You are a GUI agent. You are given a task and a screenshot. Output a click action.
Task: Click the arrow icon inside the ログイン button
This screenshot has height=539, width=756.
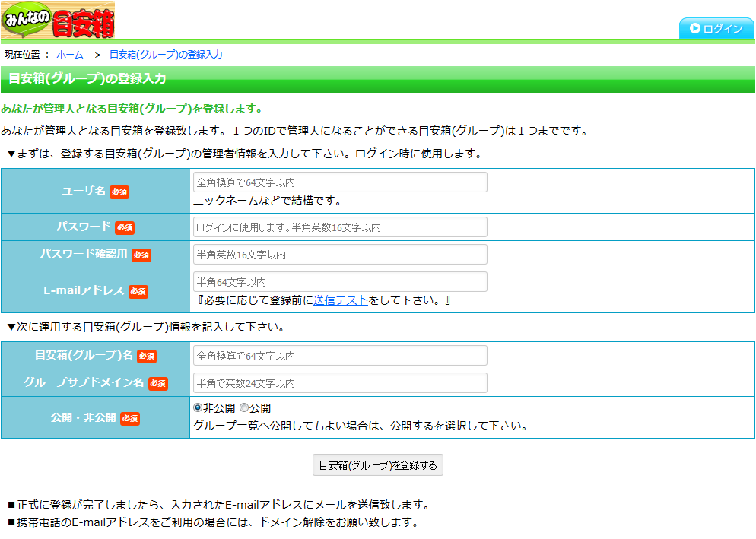pos(697,29)
